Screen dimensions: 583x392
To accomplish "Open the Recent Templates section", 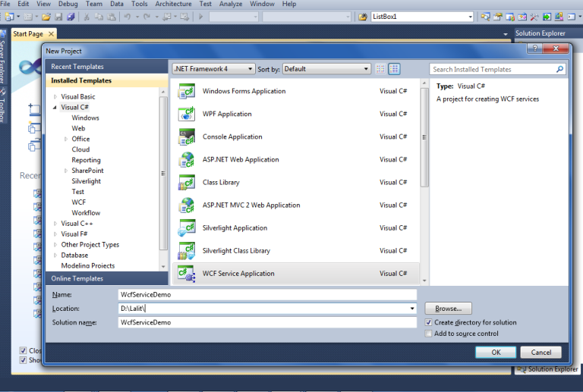I will pyautogui.click(x=107, y=67).
